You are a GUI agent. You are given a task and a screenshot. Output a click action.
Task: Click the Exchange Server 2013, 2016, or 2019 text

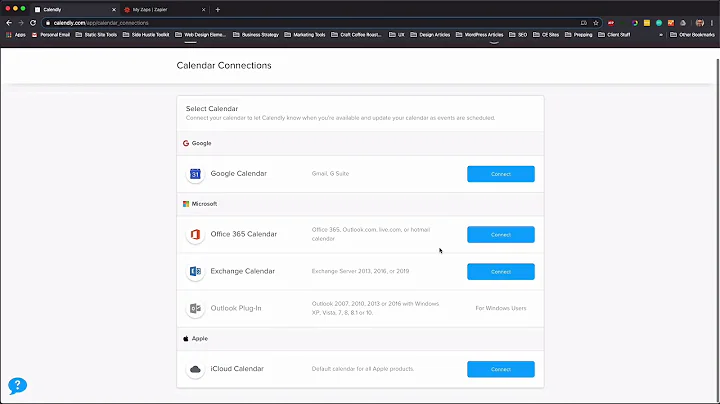(360, 271)
